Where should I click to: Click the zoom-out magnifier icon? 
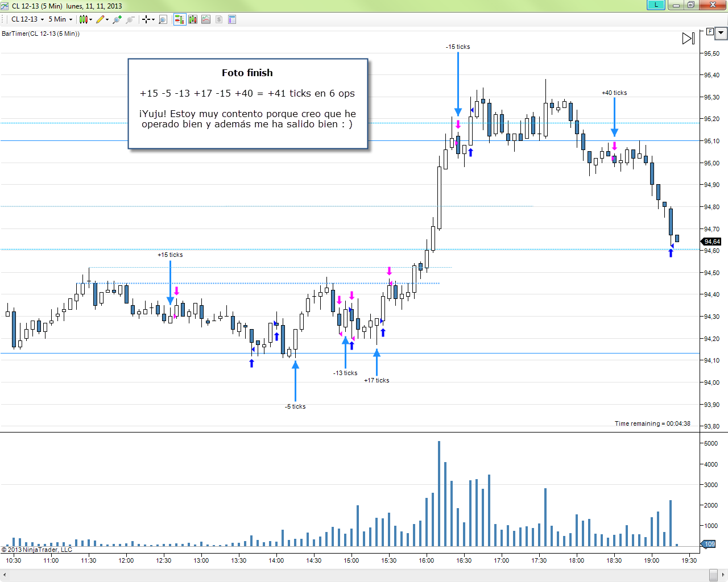tap(130, 19)
